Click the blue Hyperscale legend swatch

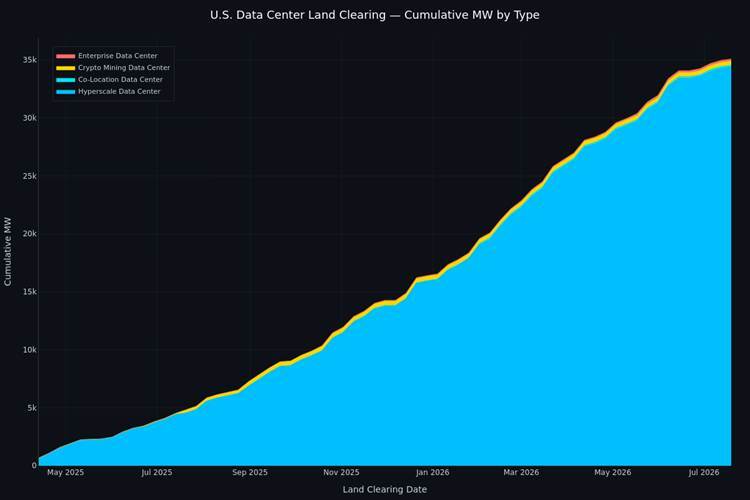66,92
